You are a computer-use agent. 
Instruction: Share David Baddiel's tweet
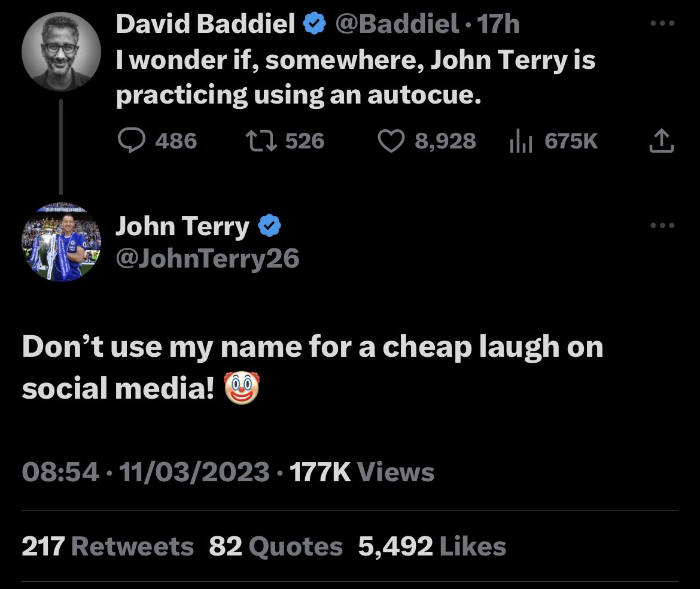coord(661,141)
